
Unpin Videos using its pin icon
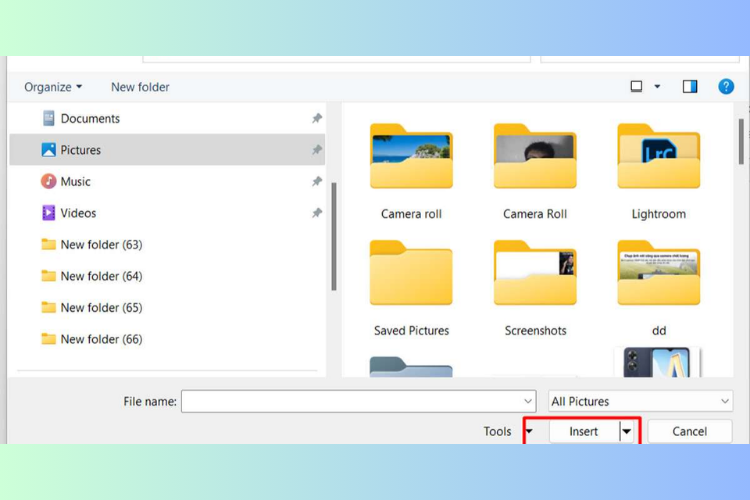(317, 213)
